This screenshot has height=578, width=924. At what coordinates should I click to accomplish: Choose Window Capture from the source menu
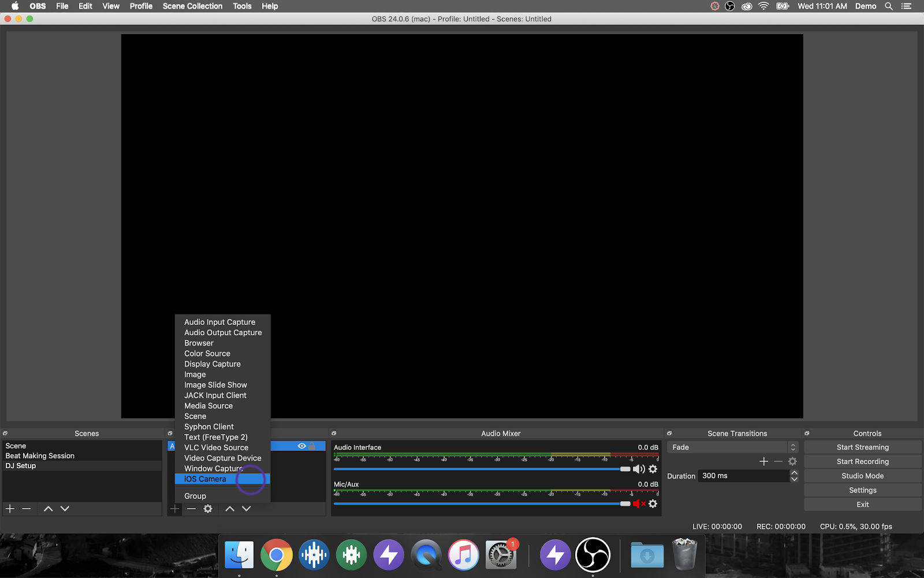[x=222, y=469]
